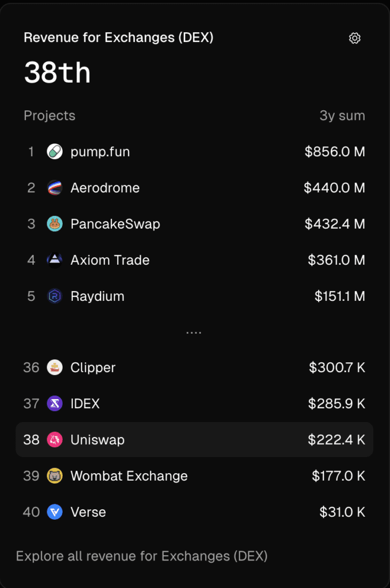Click the Projects column header
The width and height of the screenshot is (390, 588).
[49, 115]
